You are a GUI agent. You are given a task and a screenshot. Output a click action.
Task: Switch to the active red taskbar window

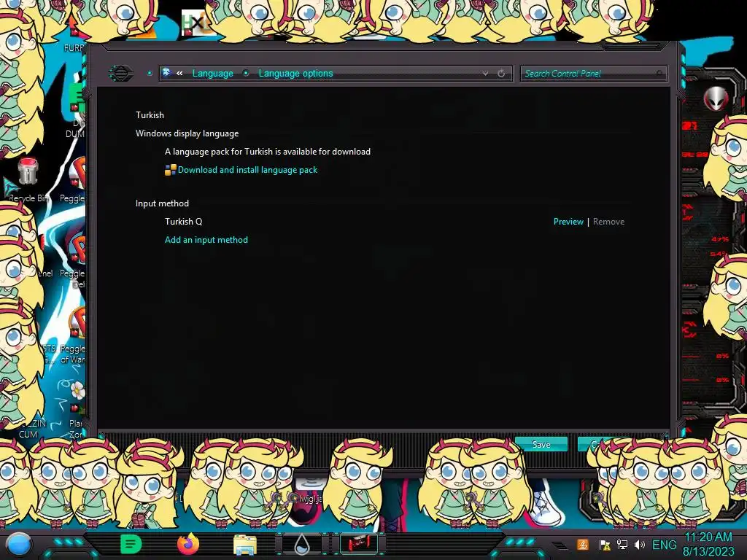pos(359,544)
